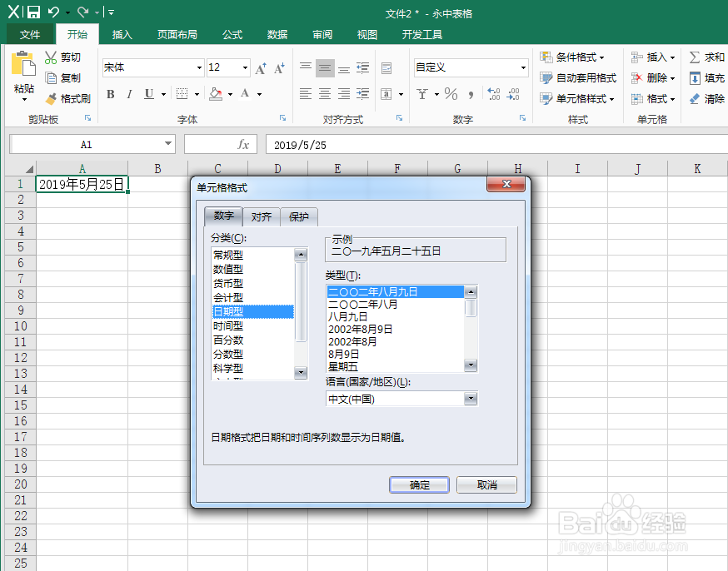Select 货币型 in the category list
Screen dimensions: 728x571
coord(252,283)
